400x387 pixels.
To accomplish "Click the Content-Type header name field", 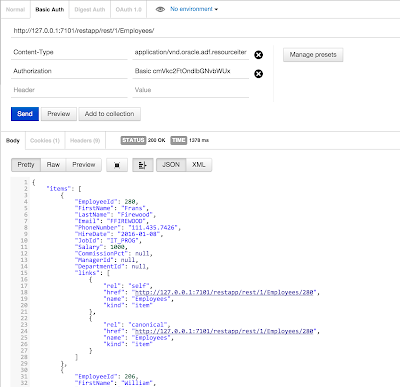I will [x=69, y=52].
